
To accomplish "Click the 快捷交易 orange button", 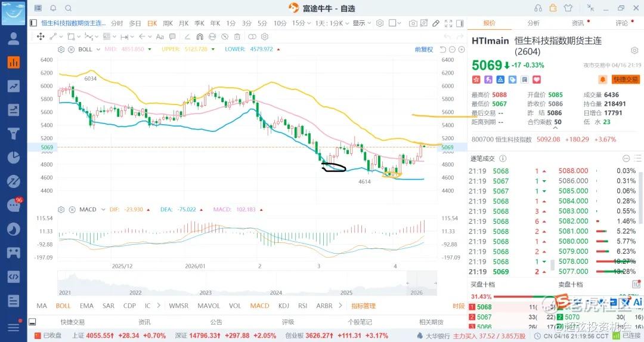I will tap(625, 79).
